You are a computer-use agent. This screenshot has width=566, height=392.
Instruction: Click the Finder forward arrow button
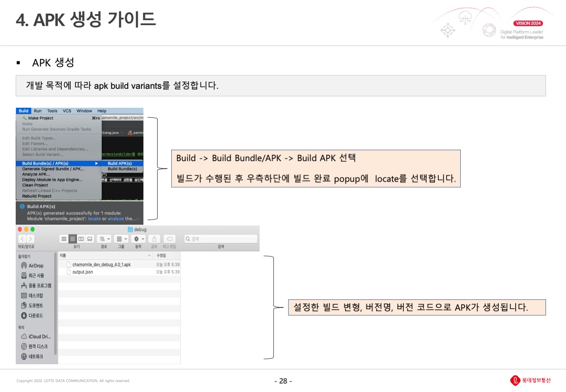(30, 239)
